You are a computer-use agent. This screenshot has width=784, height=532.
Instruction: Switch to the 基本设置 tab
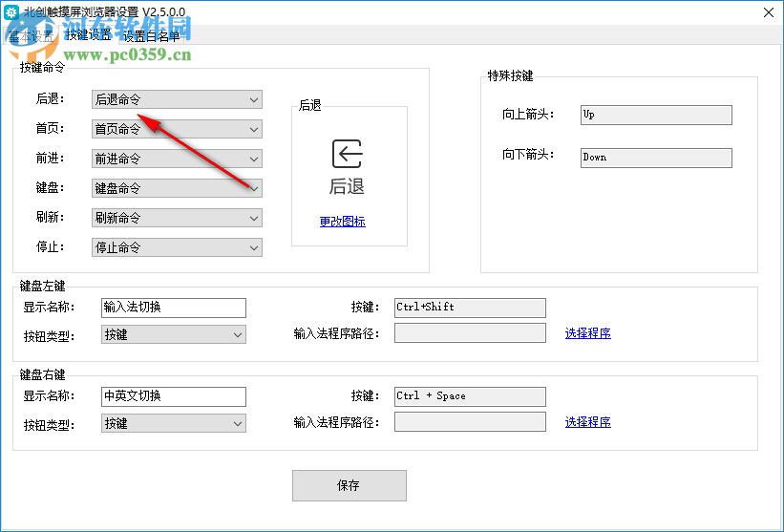pyautogui.click(x=31, y=36)
